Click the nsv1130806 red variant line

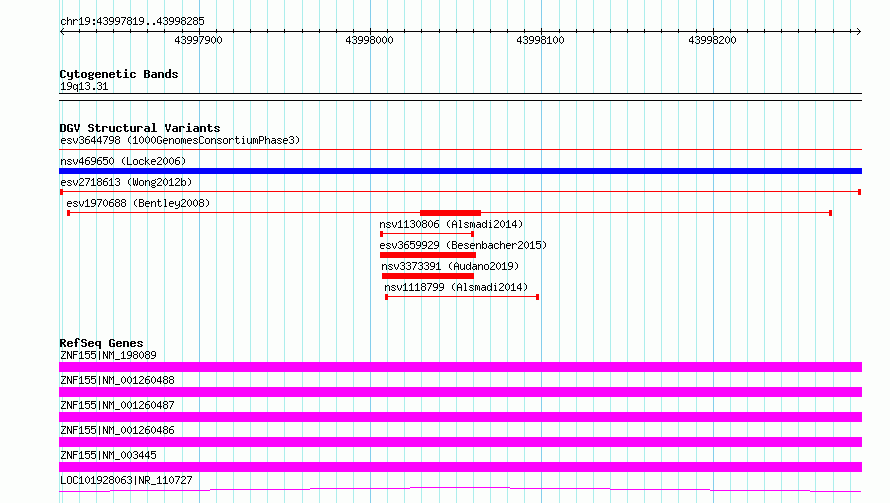[427, 234]
